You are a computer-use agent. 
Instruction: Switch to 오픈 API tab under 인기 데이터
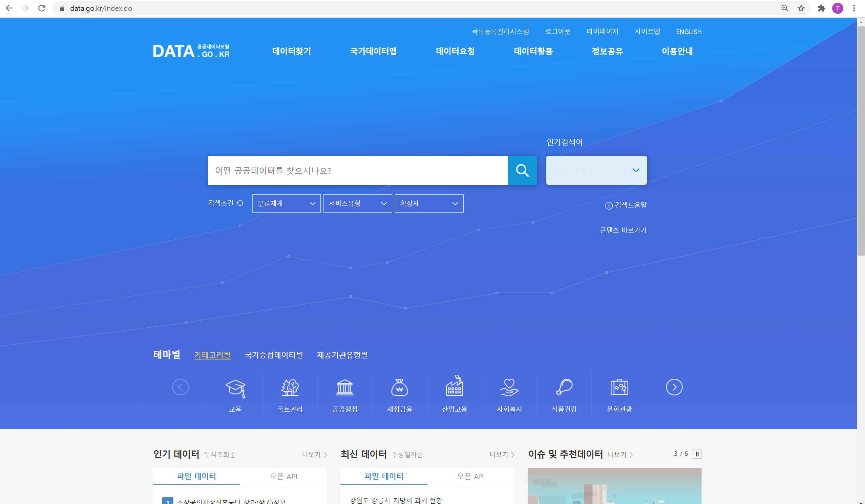(x=283, y=476)
